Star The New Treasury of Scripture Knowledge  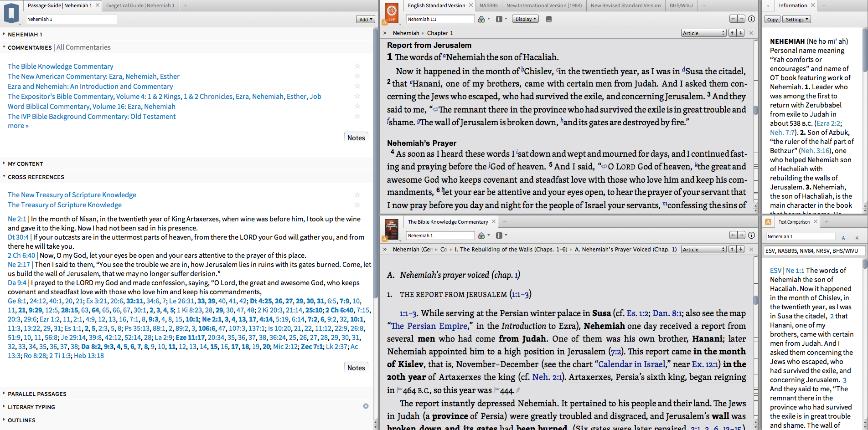click(357, 195)
